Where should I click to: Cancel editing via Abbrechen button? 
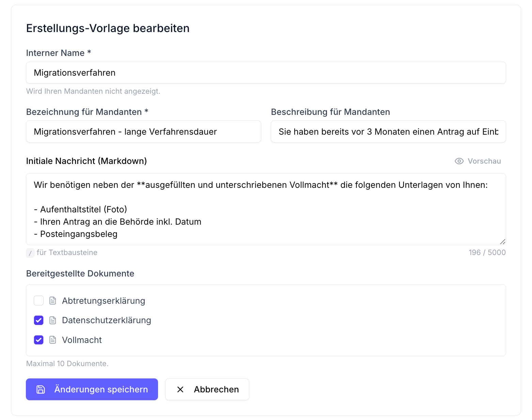pos(207,389)
